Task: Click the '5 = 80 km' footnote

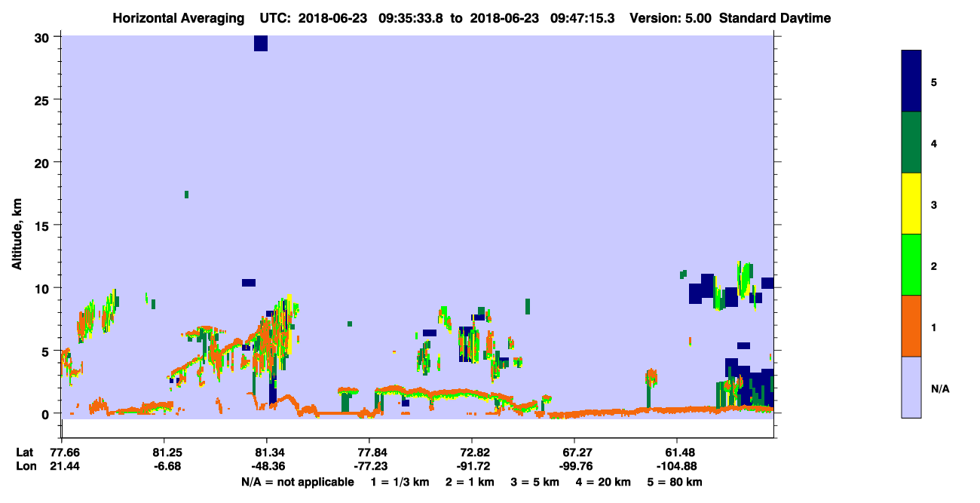Action: 675,482
